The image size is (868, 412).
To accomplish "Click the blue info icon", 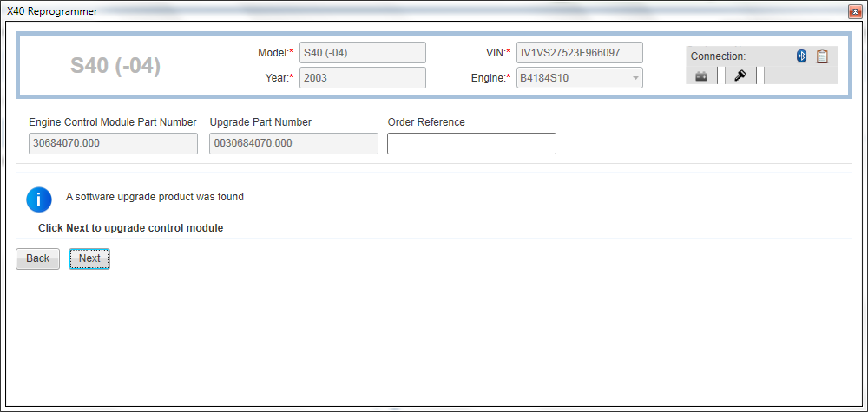I will coord(39,199).
